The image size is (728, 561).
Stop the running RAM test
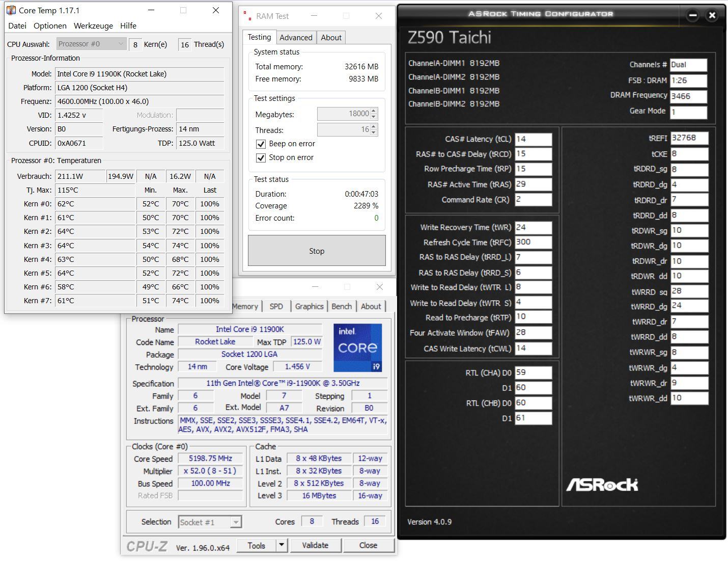(x=317, y=251)
